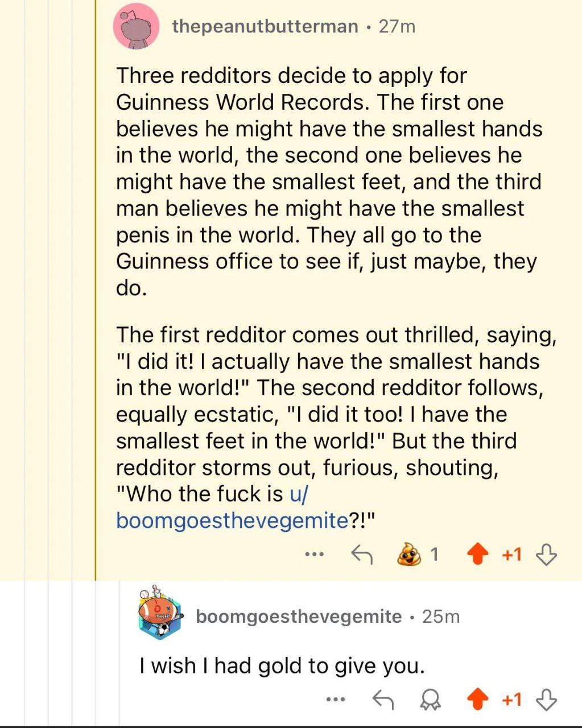Upvote thepeanutbutterman's comment
Screen dimensions: 582x728
tap(477, 554)
